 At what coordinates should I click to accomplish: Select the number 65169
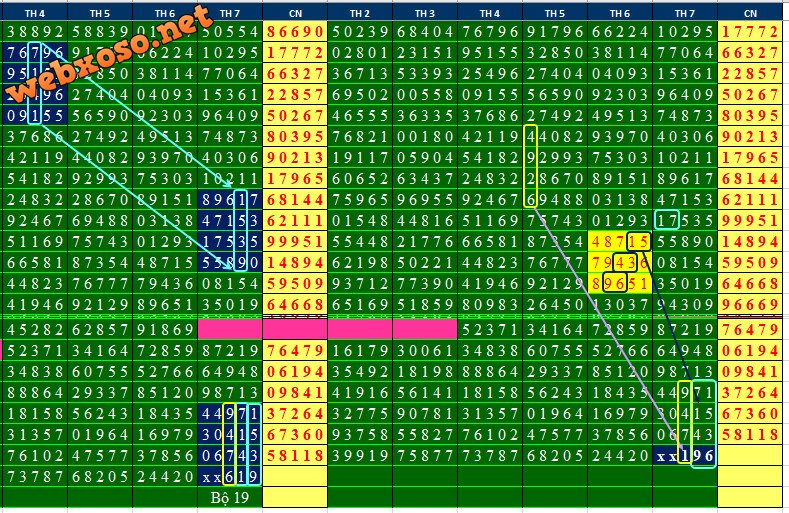(x=360, y=305)
